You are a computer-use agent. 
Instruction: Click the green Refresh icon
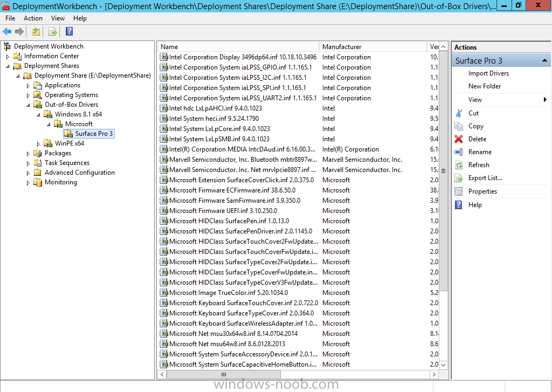point(459,165)
